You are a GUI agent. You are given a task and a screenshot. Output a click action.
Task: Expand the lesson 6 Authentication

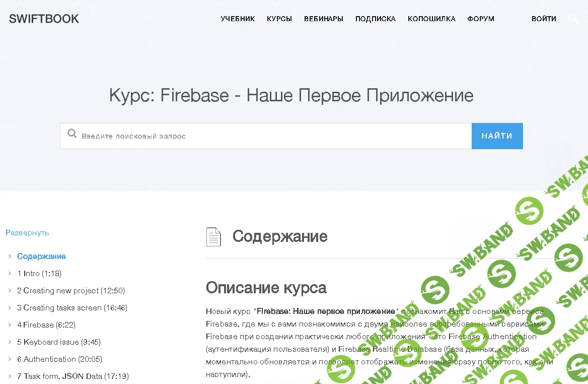coord(59,359)
